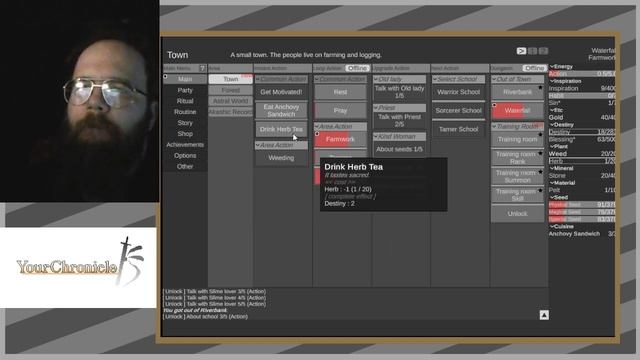Click Eat Anchovy Sandwich

click(281, 111)
